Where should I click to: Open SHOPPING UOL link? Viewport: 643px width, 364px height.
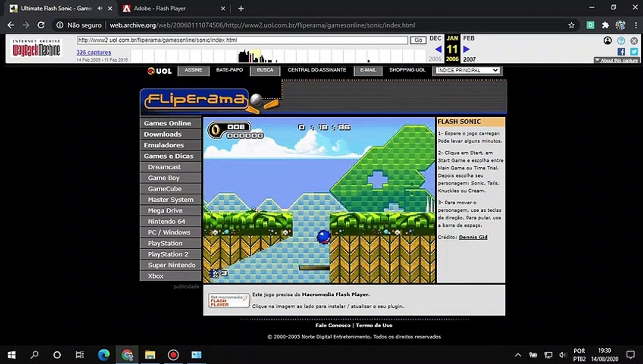pyautogui.click(x=407, y=70)
